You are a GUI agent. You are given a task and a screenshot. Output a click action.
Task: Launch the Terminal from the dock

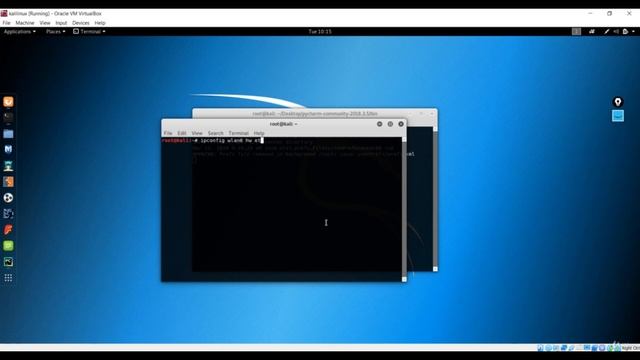click(8, 118)
